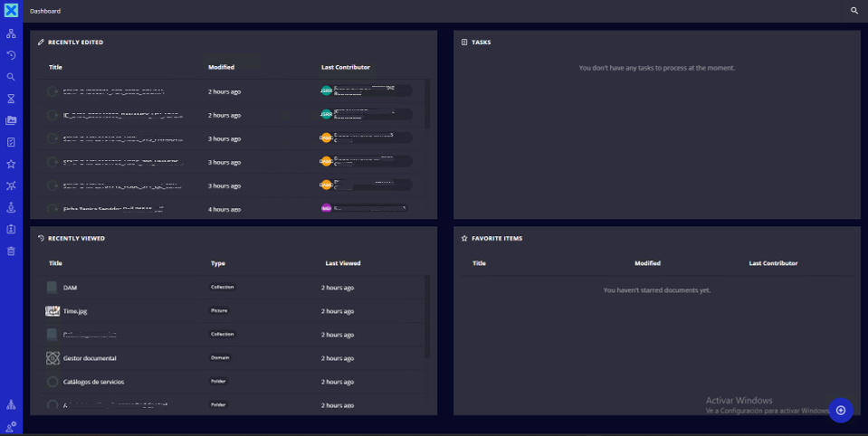Open the Administration icon near the sidebar bottom
The width and height of the screenshot is (868, 436).
click(x=11, y=404)
